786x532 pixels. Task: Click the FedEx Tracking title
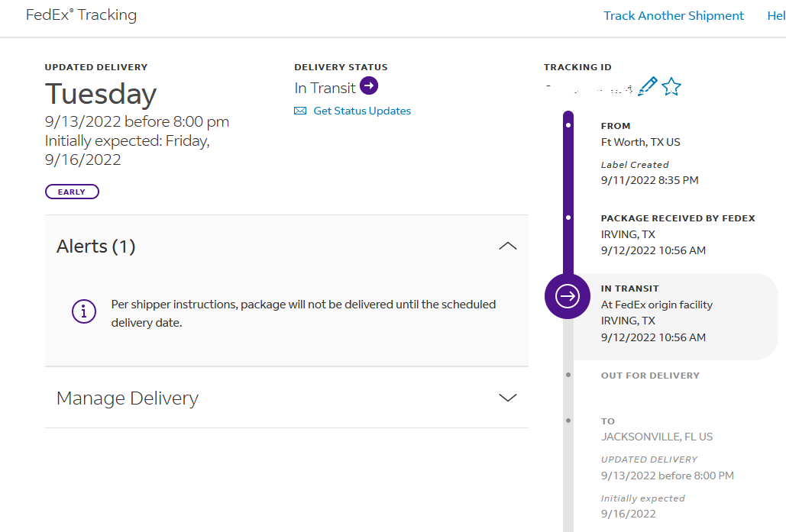pos(81,15)
